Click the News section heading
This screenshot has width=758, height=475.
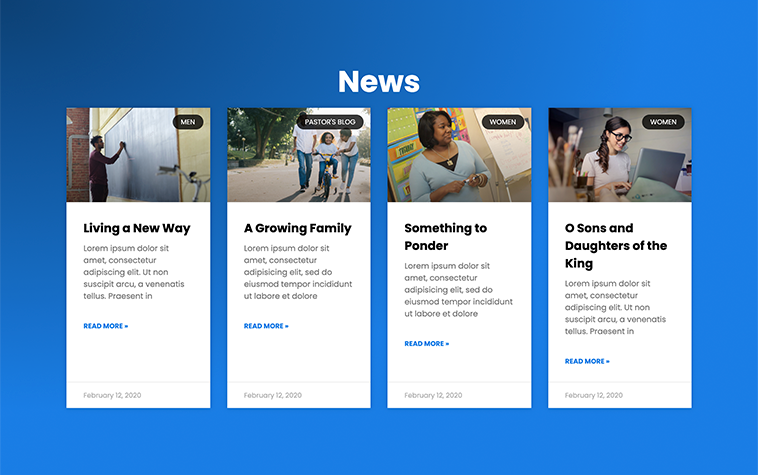(378, 81)
